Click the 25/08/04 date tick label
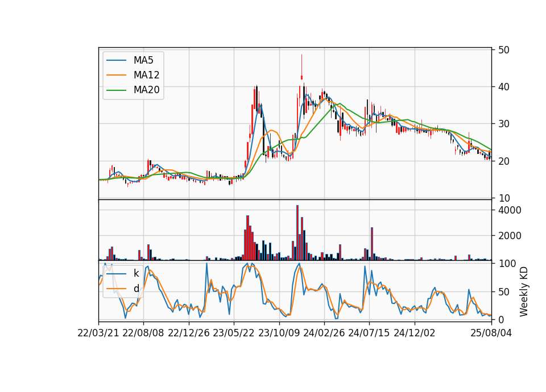Viewport: 546px width, 392px height. pos(491,333)
